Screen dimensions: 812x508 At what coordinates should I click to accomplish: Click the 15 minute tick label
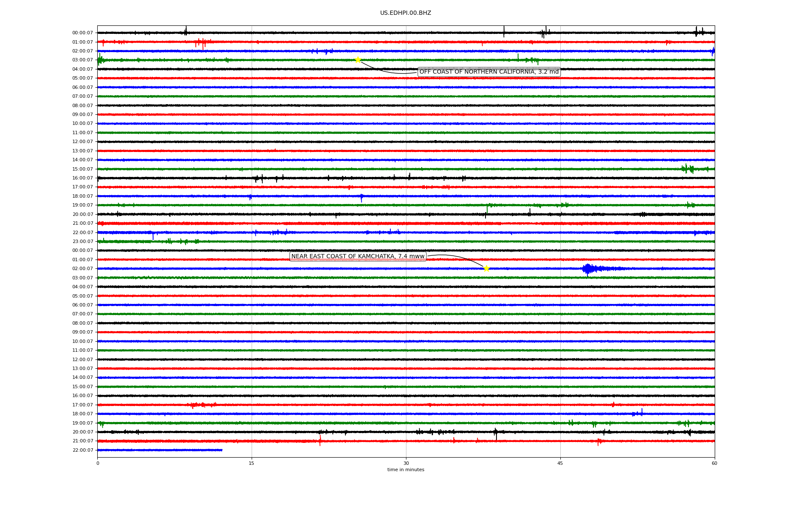[252, 463]
